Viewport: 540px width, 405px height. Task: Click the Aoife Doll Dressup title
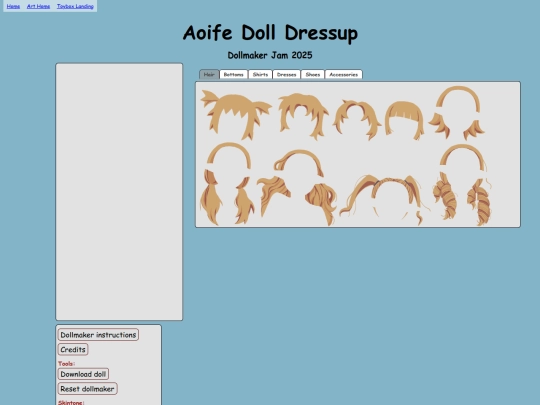click(x=270, y=33)
